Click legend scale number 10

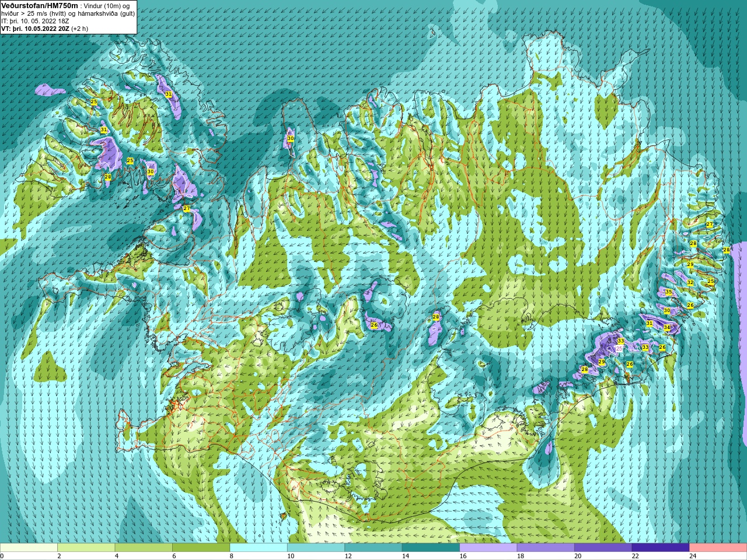pyautogui.click(x=290, y=556)
